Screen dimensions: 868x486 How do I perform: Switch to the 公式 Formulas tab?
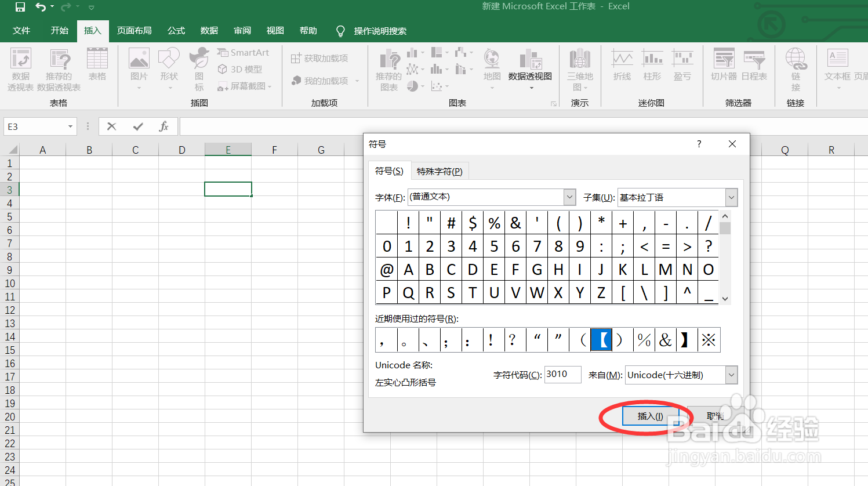pyautogui.click(x=176, y=30)
